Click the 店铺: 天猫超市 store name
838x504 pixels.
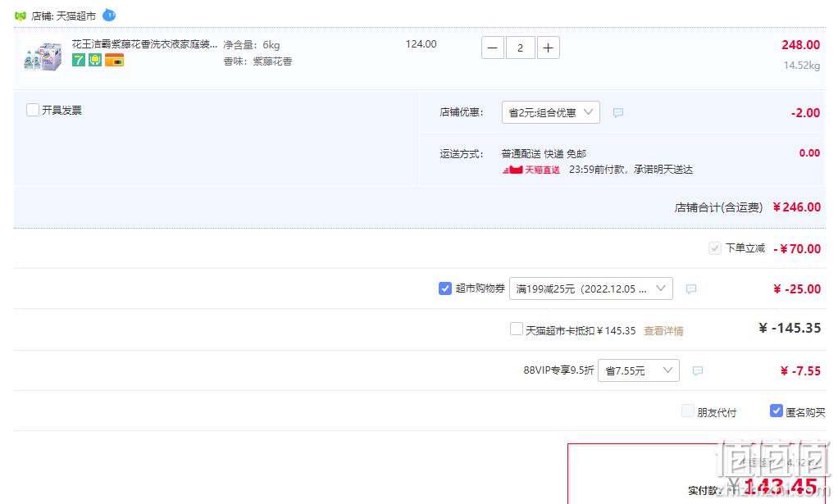point(64,16)
